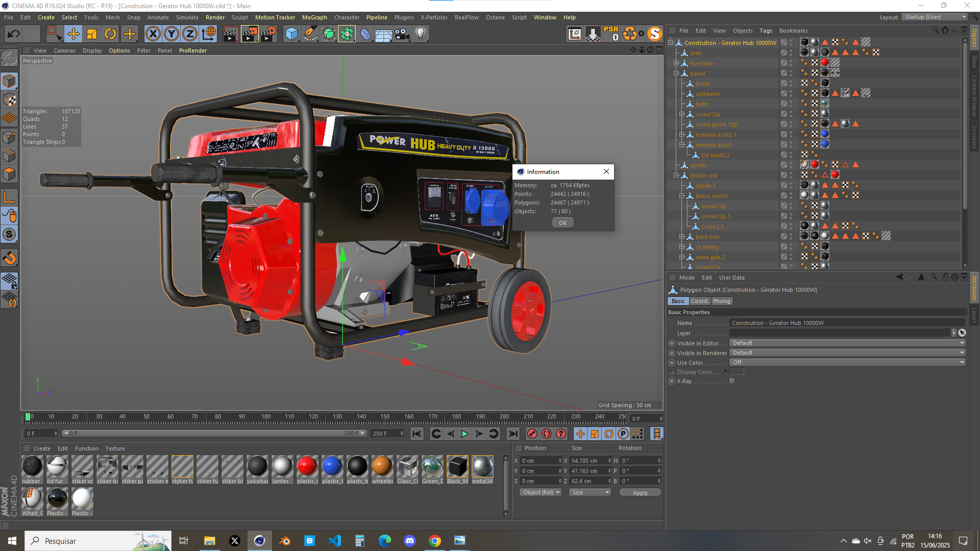Open the Spline pen tool
This screenshot has height=551, width=980.
(310, 34)
